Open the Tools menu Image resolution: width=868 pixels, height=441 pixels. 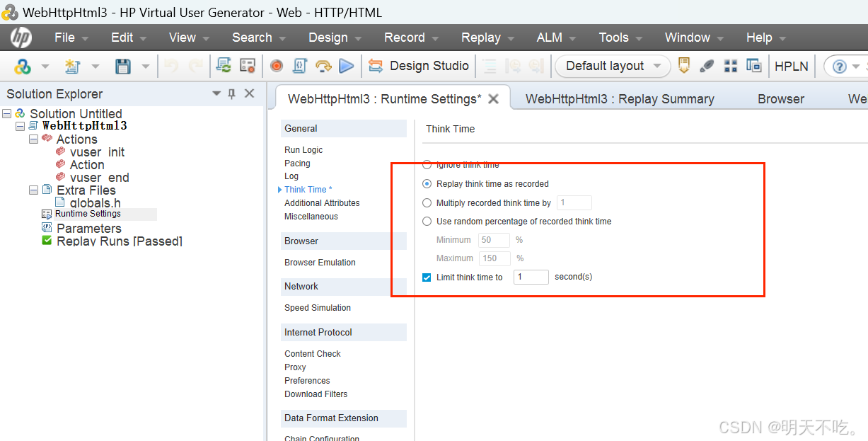click(620, 38)
